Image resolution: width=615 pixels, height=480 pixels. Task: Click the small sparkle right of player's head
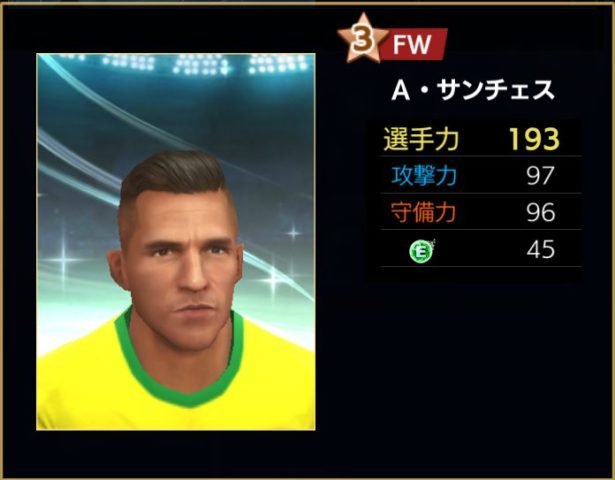pyautogui.click(x=293, y=233)
